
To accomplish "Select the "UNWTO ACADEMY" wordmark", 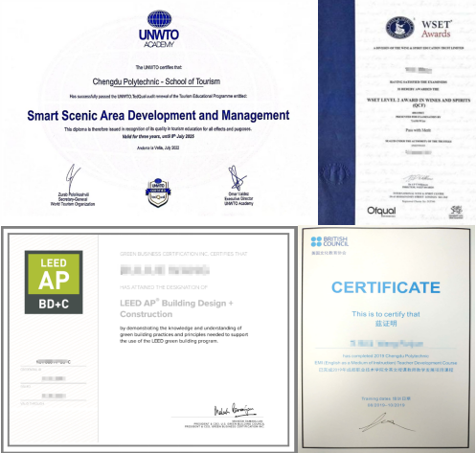I will point(159,38).
